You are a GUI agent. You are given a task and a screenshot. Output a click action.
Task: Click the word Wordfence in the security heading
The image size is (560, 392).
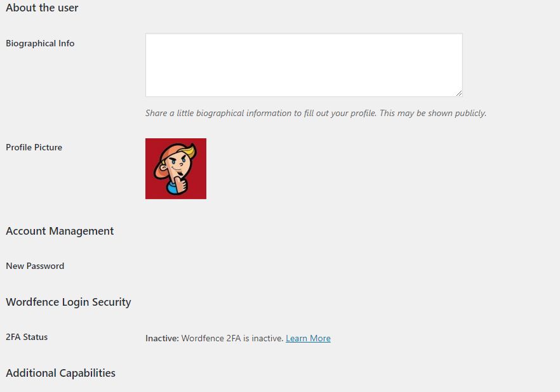tap(32, 302)
